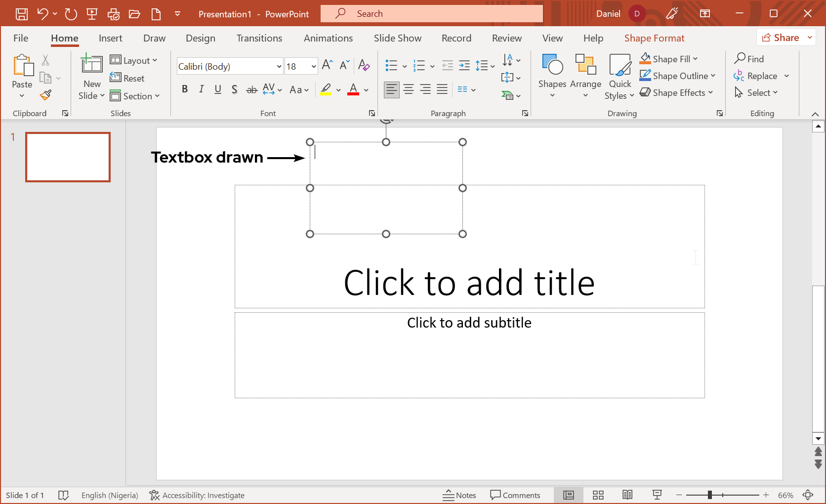Insert a New Slide
The height and width of the screenshot is (504, 826).
click(x=91, y=64)
